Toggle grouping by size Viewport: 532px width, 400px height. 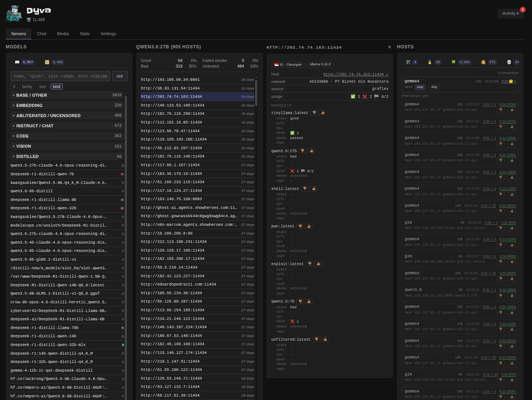[43, 86]
